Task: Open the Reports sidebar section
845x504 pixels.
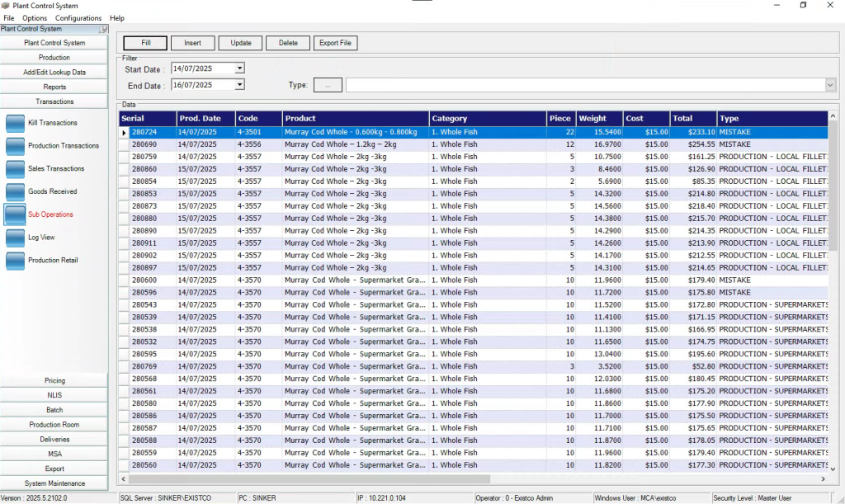Action: (54, 87)
